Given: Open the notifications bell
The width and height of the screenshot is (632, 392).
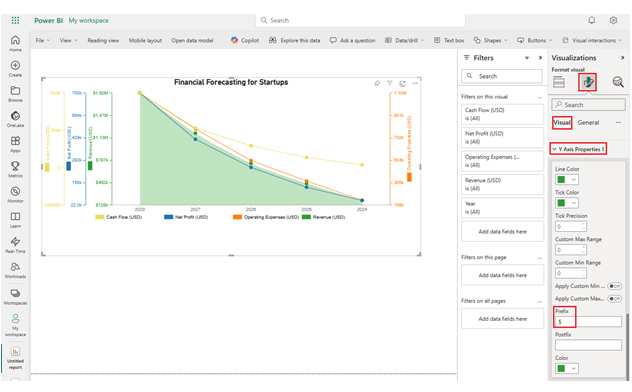Looking at the screenshot, I should pos(591,20).
